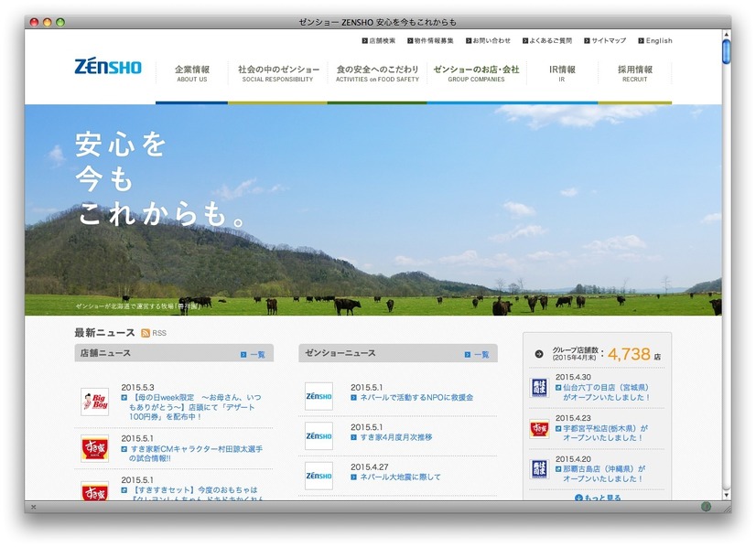Read the 母の日week限定 news item

192,407
